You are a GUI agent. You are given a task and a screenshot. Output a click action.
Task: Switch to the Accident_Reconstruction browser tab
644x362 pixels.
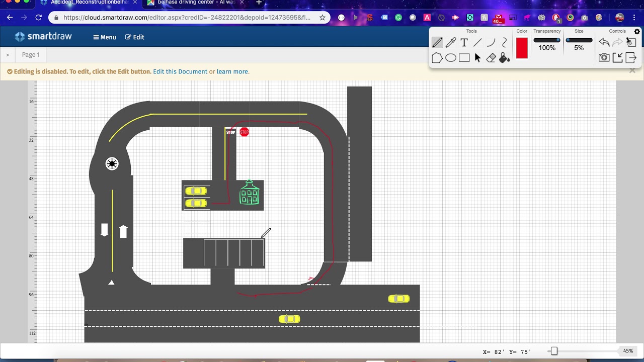point(89,3)
